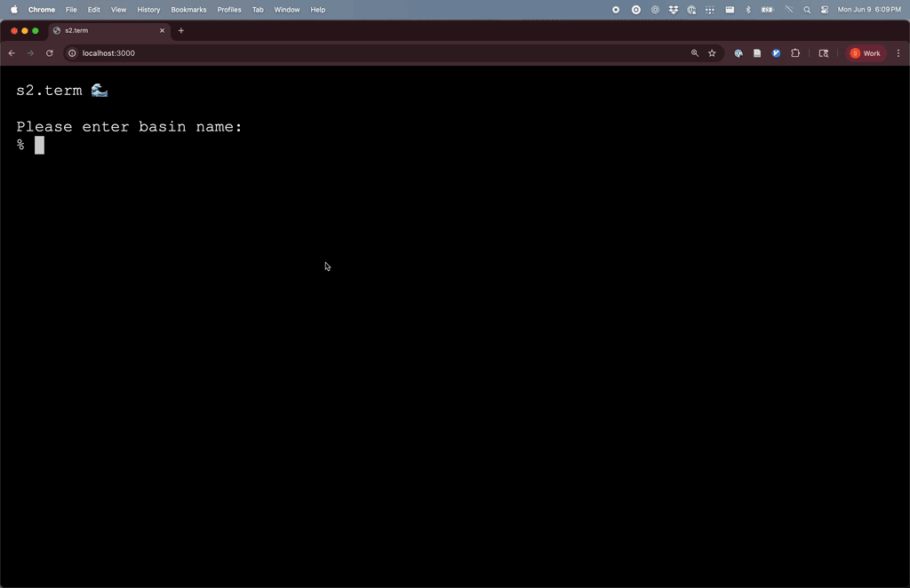The height and width of the screenshot is (588, 910).
Task: Close the s2.term tab
Action: [162, 30]
